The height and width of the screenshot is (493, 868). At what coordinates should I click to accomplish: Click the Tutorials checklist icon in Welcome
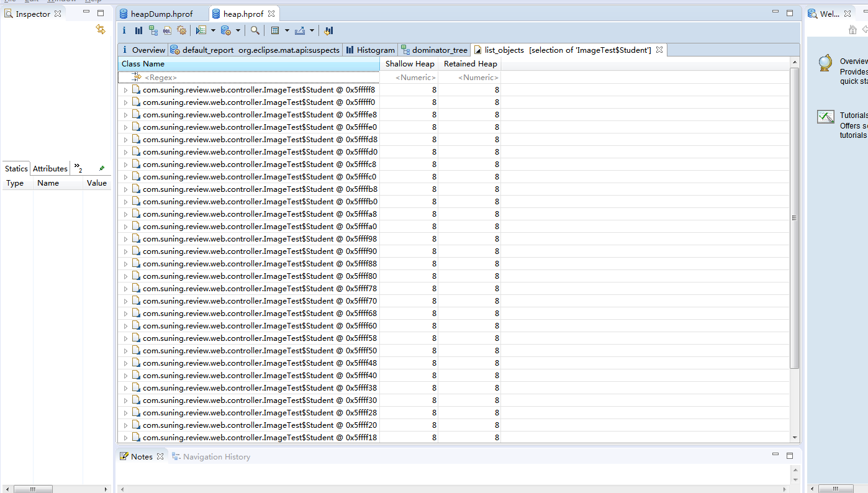pyautogui.click(x=825, y=116)
